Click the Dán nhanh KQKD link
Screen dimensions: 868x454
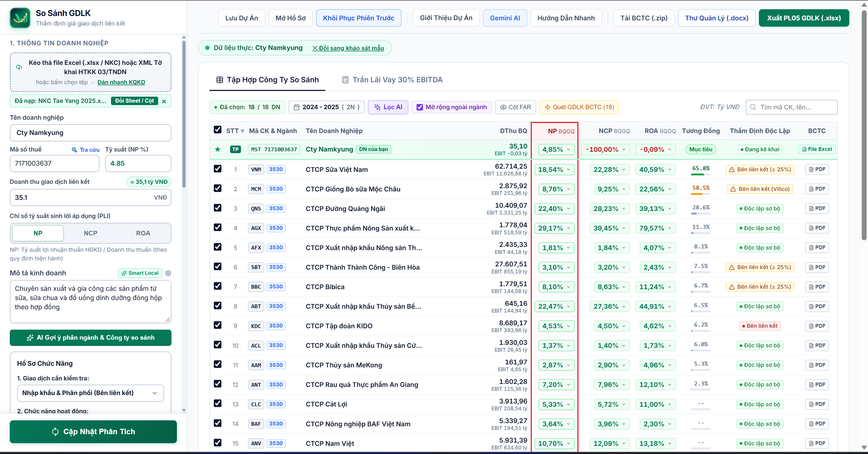pyautogui.click(x=121, y=82)
